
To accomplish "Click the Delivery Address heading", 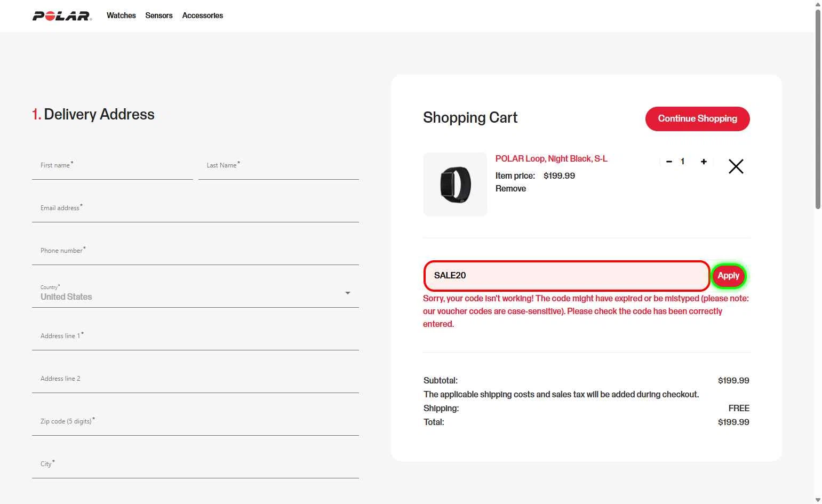I will 93,115.
